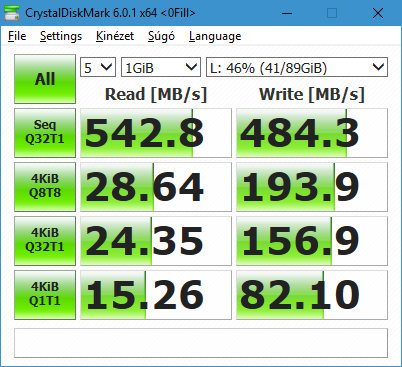This screenshot has width=402, height=367.
Task: Minimize the CrystalDiskMark window
Action: pos(287,13)
